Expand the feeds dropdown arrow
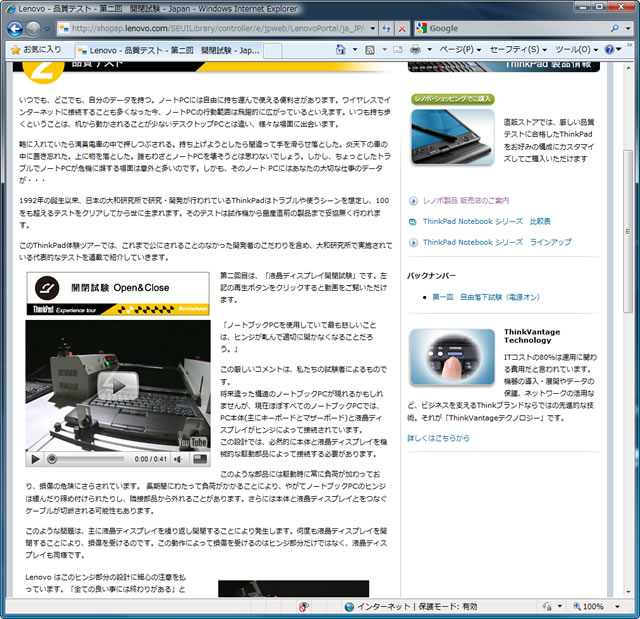This screenshot has height=619, width=640. (384, 50)
